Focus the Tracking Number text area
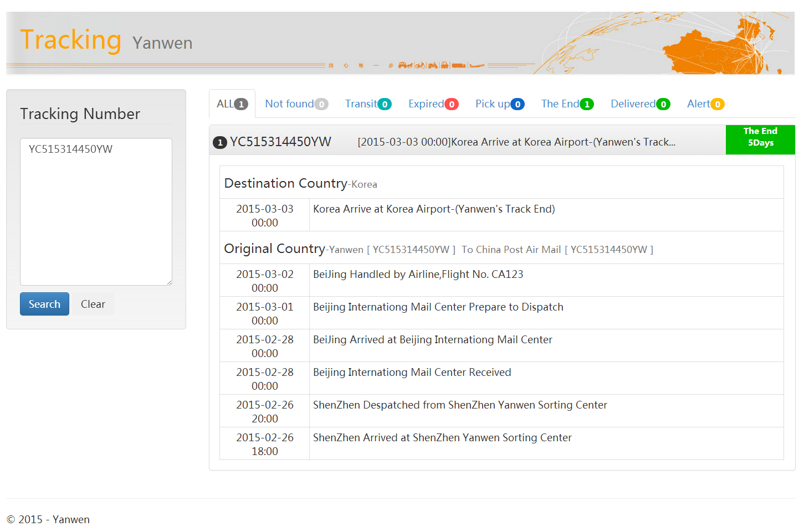Screen dimensions: 804x532 point(96,211)
